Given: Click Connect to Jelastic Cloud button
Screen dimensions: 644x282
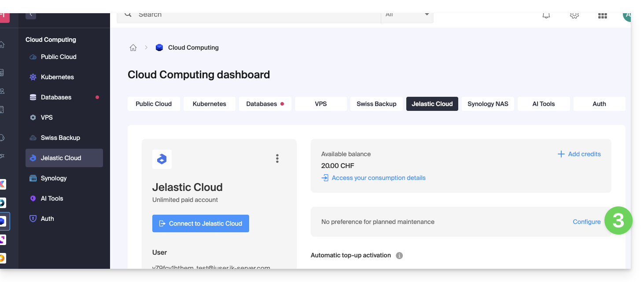Looking at the screenshot, I should pyautogui.click(x=201, y=223).
